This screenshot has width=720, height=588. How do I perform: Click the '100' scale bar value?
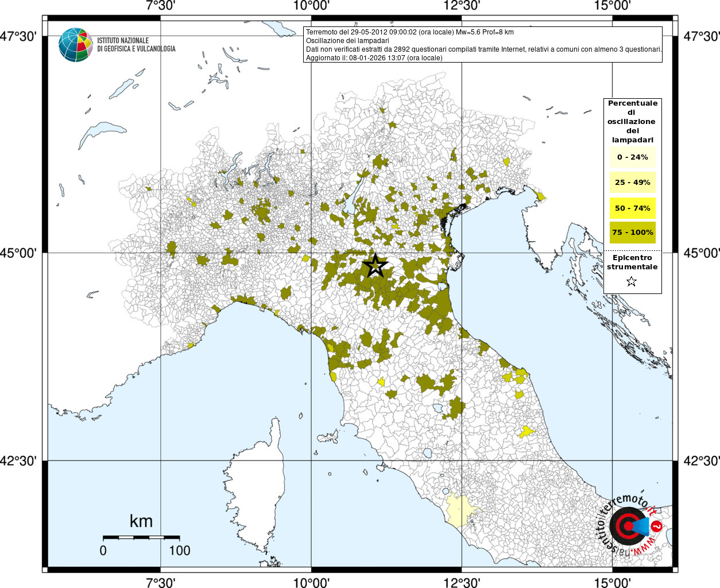click(180, 550)
